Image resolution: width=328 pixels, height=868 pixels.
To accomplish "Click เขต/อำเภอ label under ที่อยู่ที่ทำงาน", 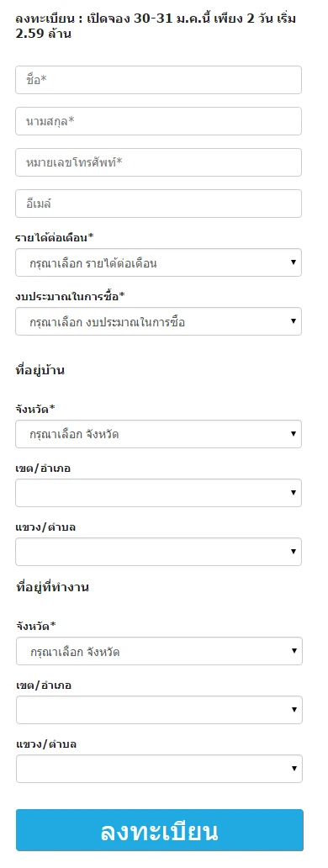I will [x=44, y=685].
